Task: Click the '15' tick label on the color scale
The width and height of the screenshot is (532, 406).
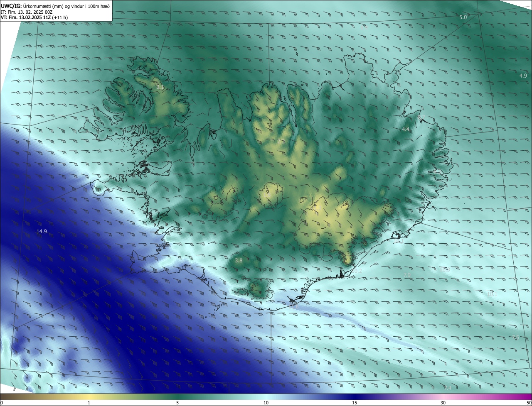Action: pyautogui.click(x=355, y=403)
